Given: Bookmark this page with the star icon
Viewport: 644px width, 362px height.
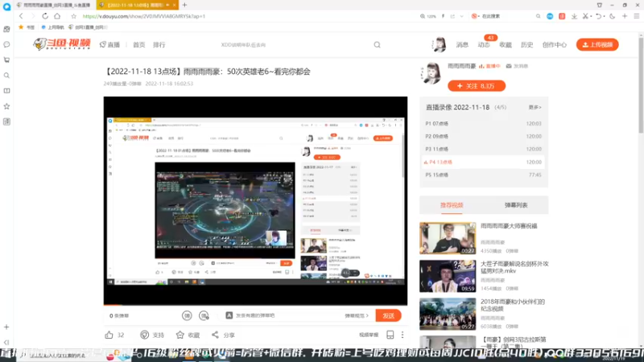Looking at the screenshot, I should tap(73, 16).
